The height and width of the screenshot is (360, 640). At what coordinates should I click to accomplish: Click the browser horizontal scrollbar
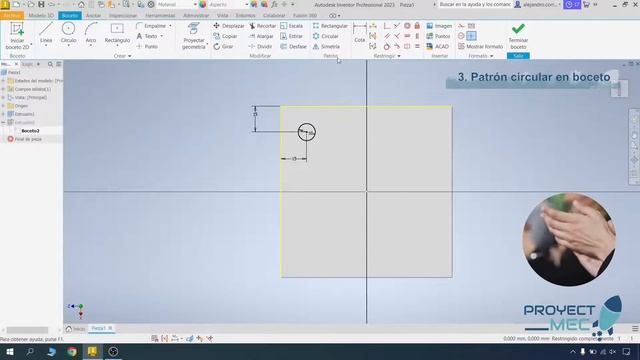(27, 330)
